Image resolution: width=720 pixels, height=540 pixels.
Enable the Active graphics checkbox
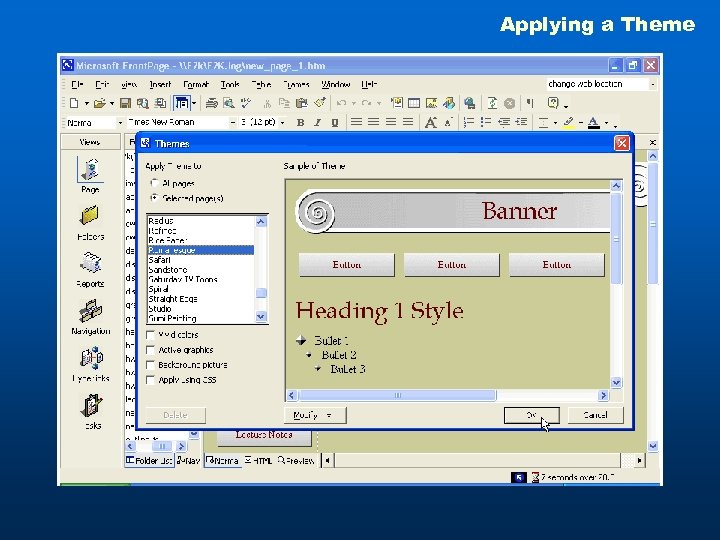coord(150,350)
